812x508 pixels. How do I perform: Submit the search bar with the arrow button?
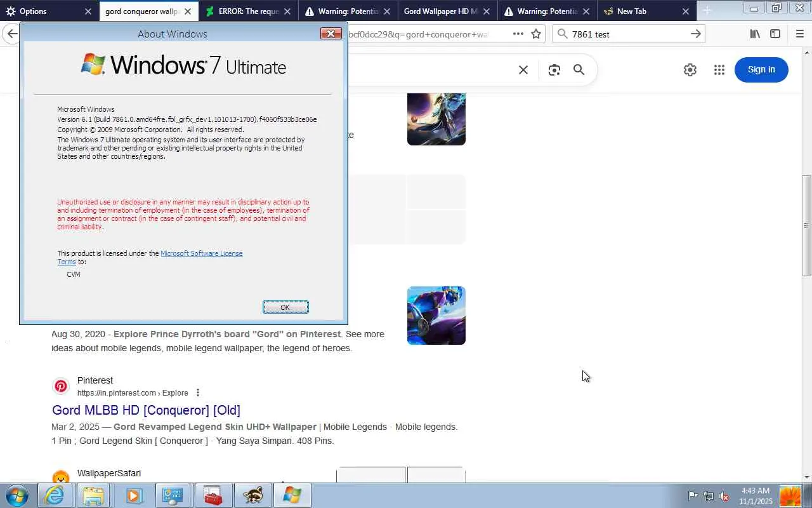[x=696, y=34]
